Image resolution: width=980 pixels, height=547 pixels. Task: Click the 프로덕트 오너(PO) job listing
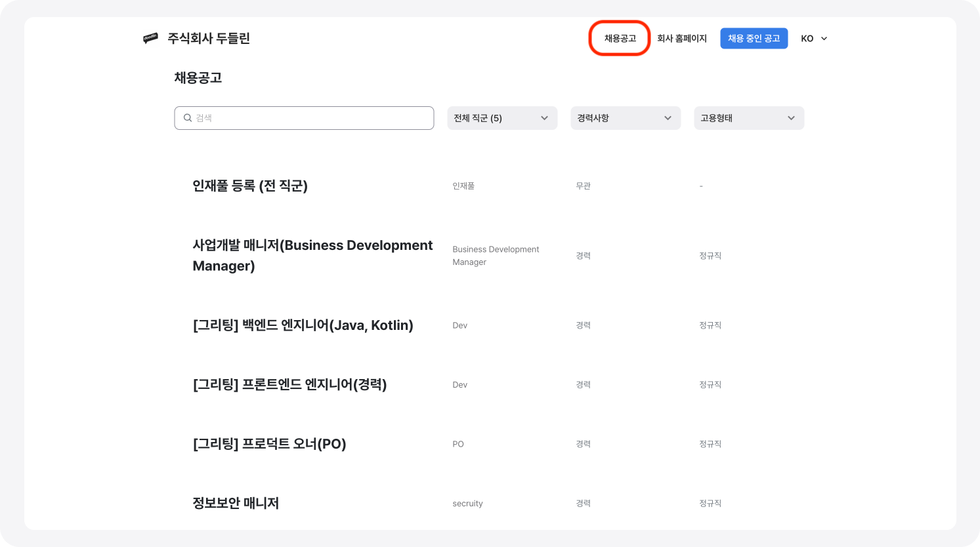(x=268, y=444)
